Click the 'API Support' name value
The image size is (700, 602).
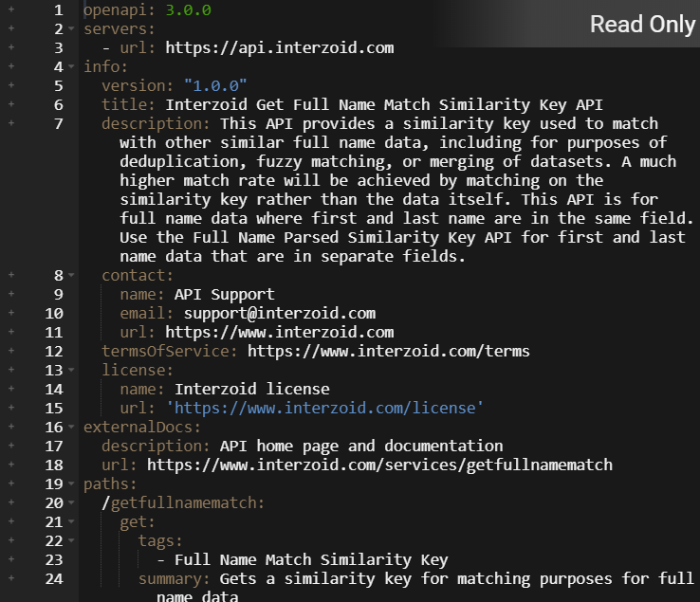pos(224,295)
